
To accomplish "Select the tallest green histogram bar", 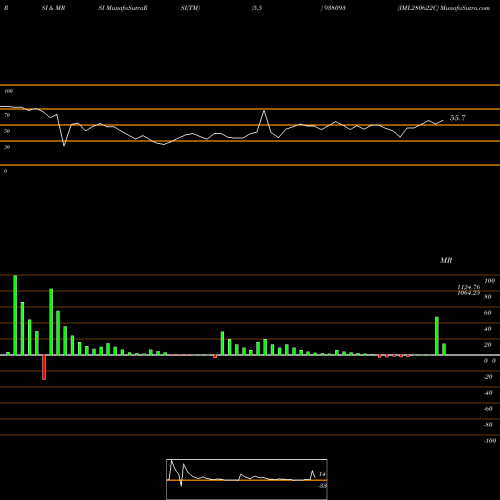I will pos(15,315).
